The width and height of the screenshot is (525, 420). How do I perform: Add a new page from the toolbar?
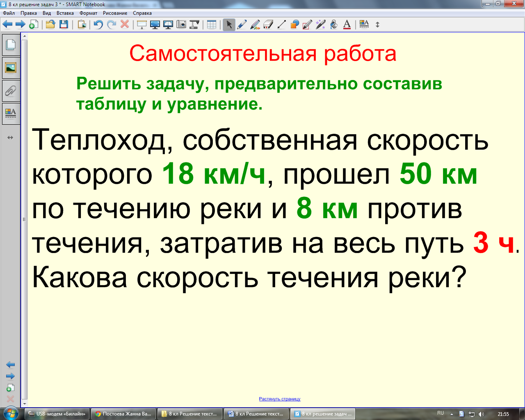point(34,25)
